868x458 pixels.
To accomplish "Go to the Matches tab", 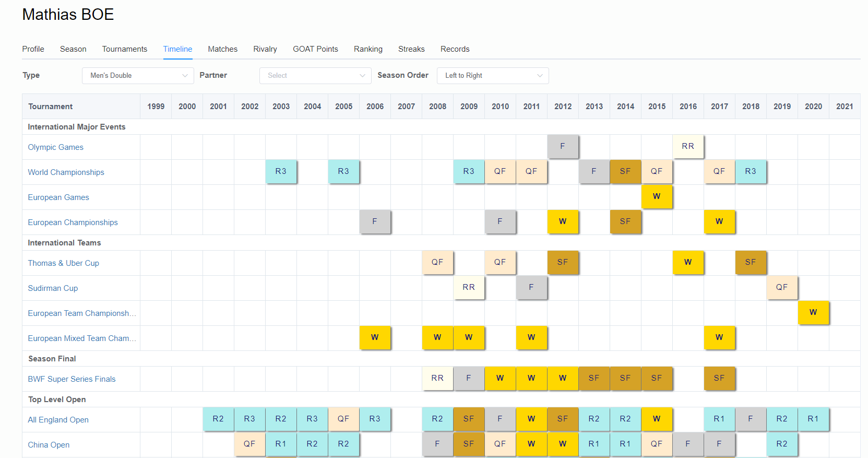I will [222, 49].
